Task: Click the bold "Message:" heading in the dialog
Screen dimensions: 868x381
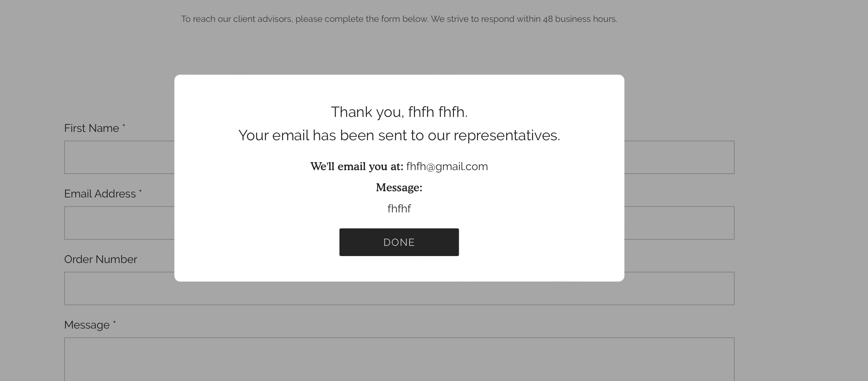Action: click(399, 188)
